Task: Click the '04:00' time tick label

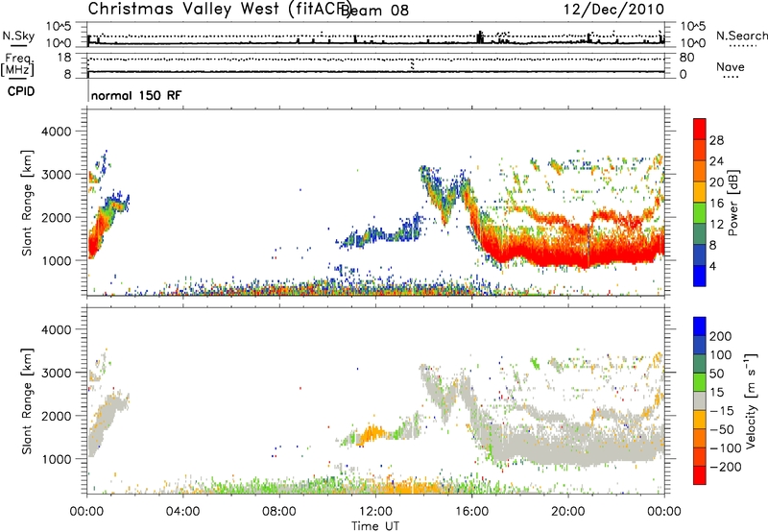Action: 182,512
